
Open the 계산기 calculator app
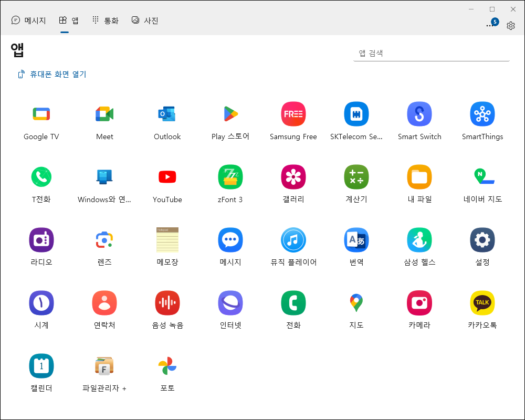click(x=356, y=177)
